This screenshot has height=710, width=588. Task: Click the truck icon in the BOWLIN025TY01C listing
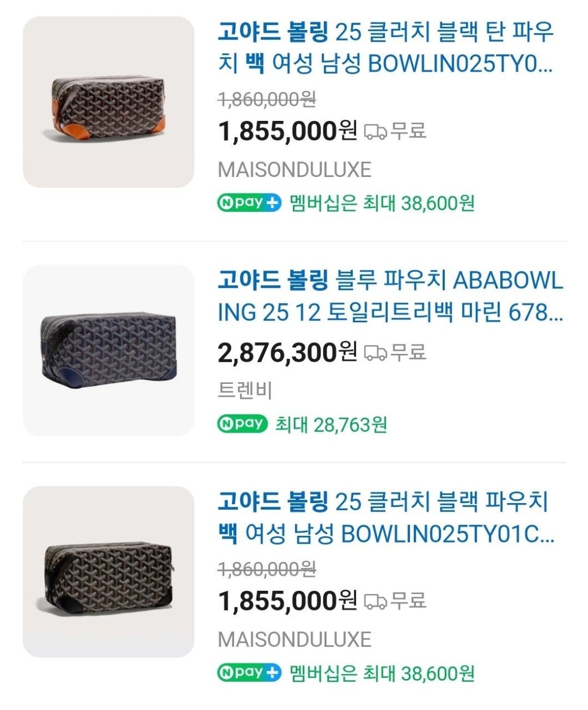click(375, 601)
